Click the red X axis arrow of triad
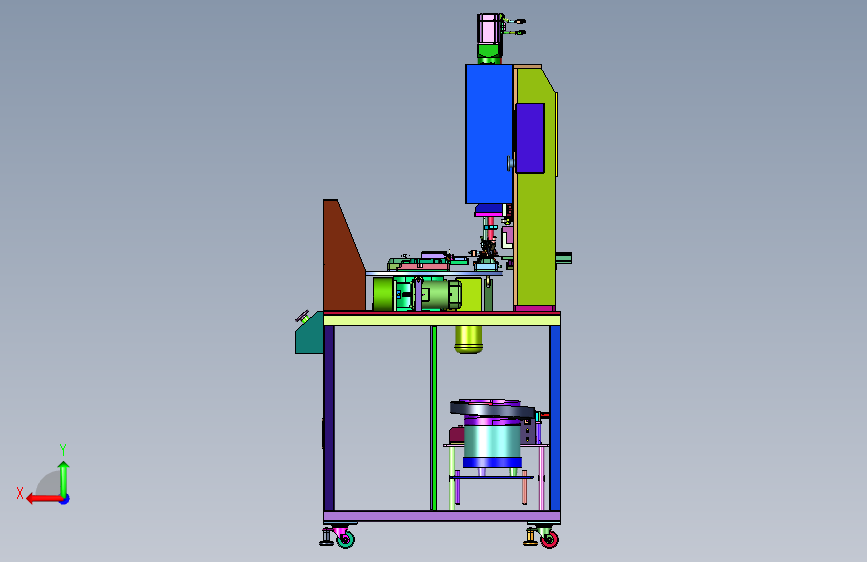The width and height of the screenshot is (867, 562). click(43, 499)
